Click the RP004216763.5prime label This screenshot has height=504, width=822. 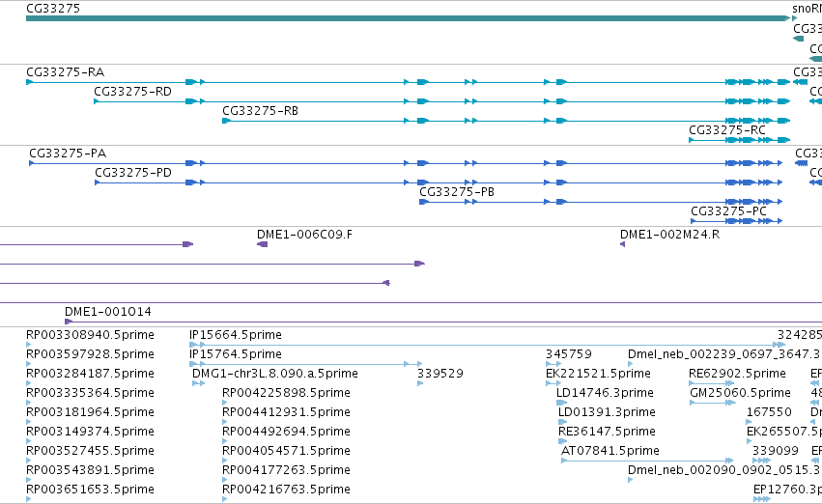coord(286,490)
